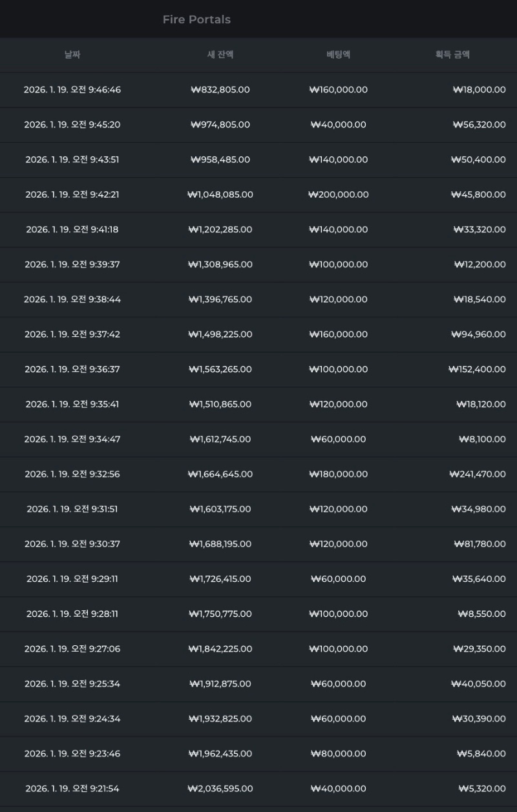Select the ₩200,000.00 bet amount cell

coord(338,195)
